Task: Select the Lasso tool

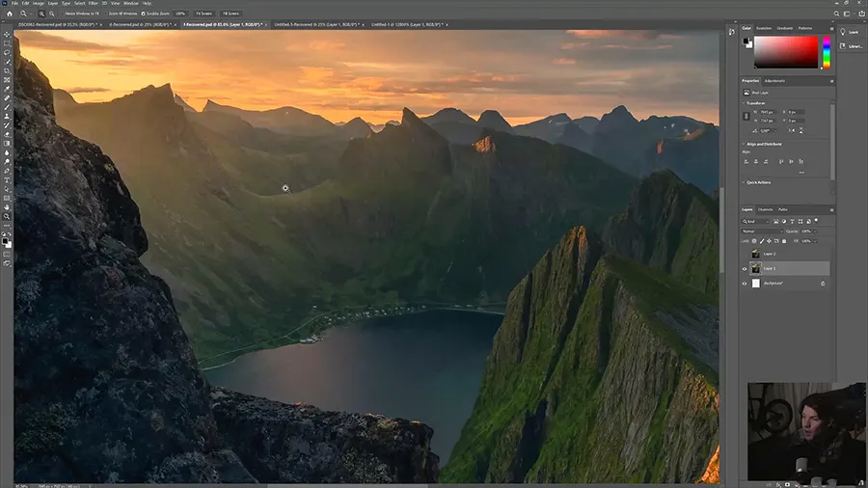Action: (x=7, y=53)
